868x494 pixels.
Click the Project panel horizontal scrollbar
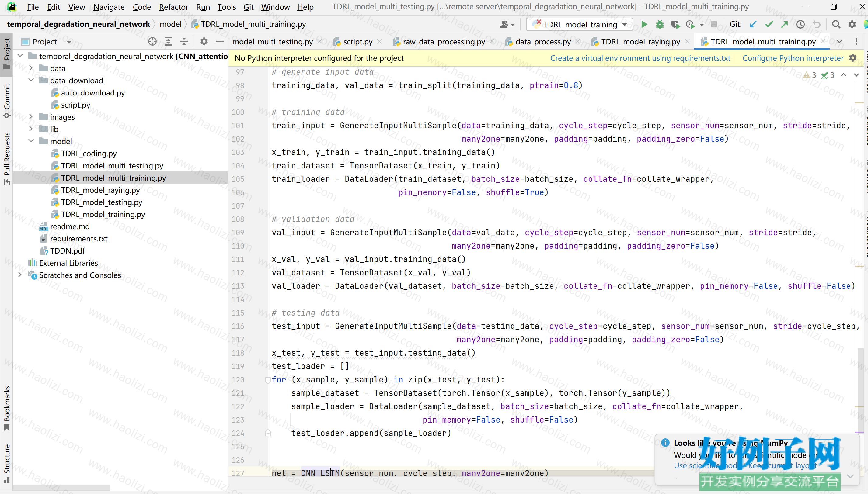click(x=62, y=487)
